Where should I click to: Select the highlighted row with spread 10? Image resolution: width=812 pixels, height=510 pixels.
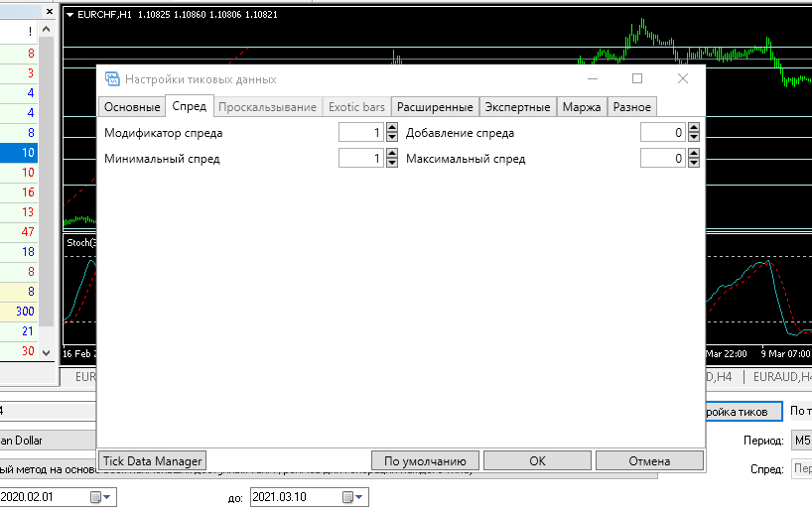[x=19, y=153]
